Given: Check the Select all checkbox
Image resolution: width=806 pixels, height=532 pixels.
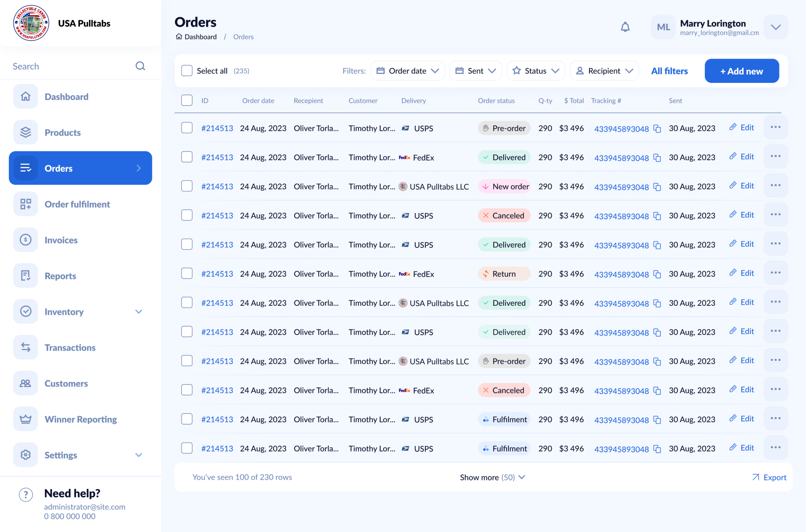Looking at the screenshot, I should point(186,70).
